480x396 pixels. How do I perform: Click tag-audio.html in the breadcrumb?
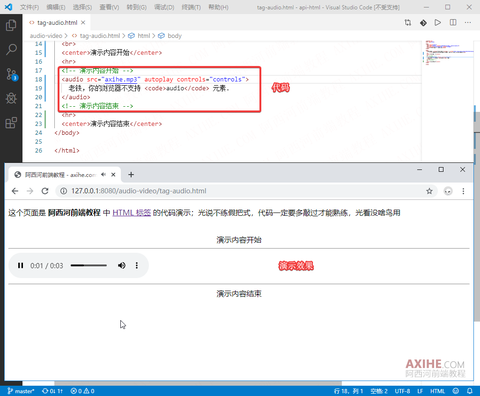point(99,36)
